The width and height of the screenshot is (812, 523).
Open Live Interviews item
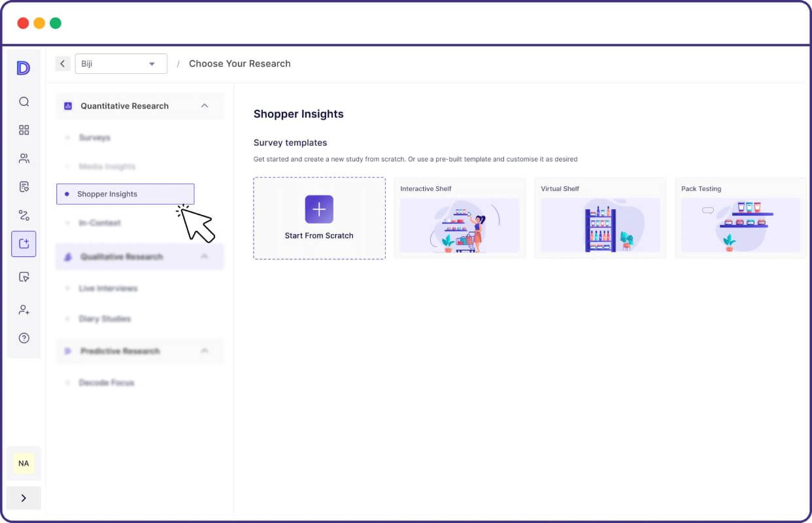pyautogui.click(x=108, y=288)
